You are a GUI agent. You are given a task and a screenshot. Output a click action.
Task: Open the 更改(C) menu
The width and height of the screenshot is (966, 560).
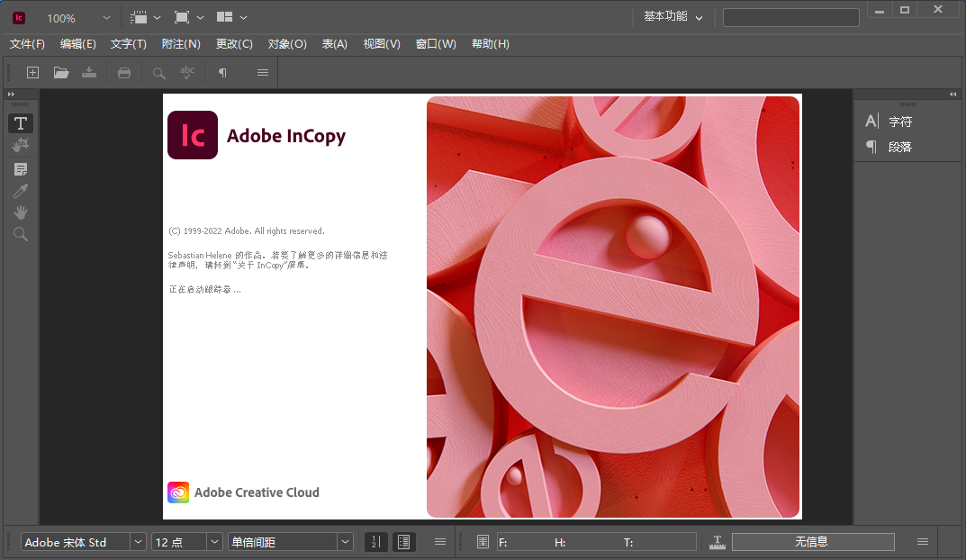click(234, 44)
